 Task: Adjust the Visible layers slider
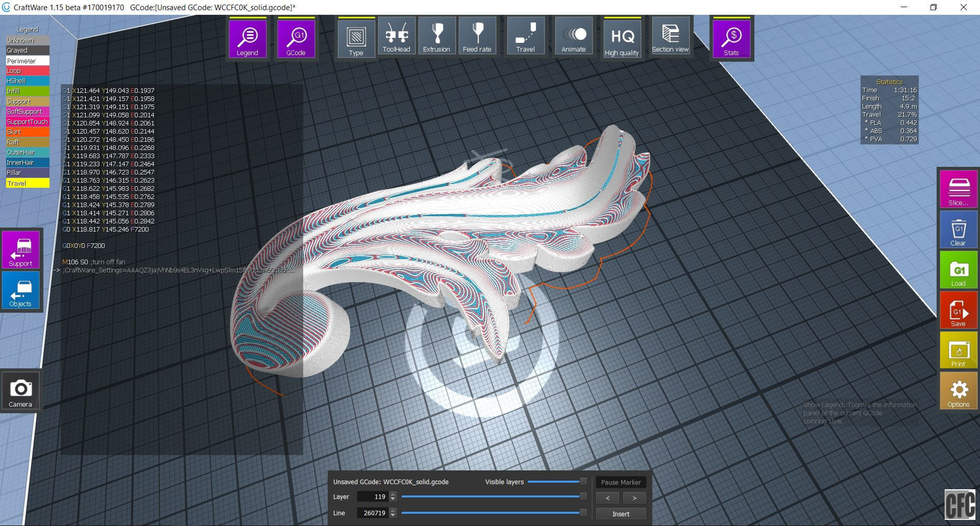(x=557, y=482)
